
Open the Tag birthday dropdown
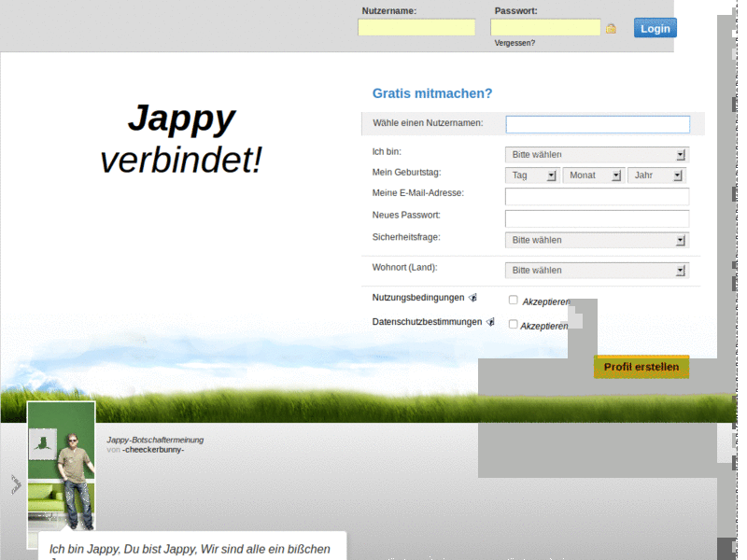point(532,175)
